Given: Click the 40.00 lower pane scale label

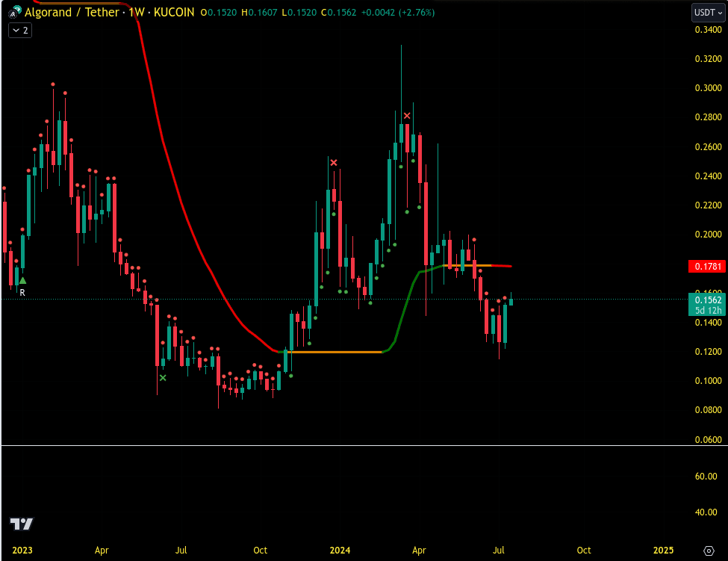Looking at the screenshot, I should [x=706, y=512].
